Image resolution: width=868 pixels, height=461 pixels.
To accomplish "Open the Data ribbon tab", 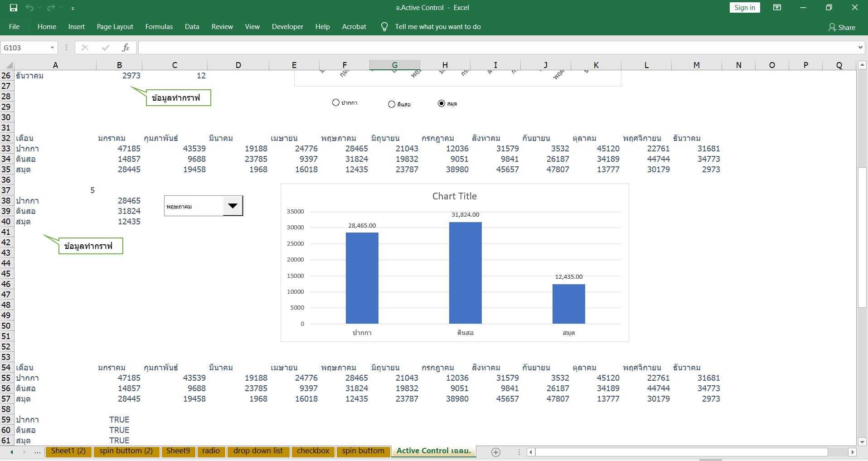I will [x=192, y=27].
